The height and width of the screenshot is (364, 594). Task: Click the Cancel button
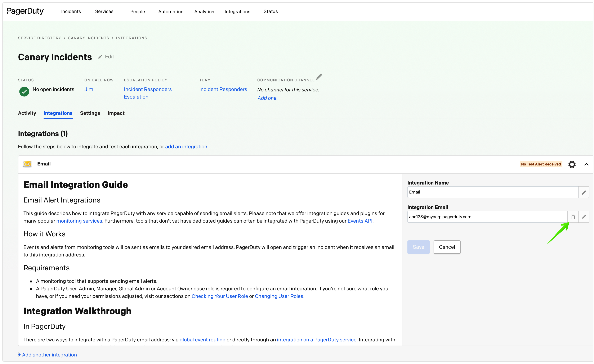tap(447, 247)
